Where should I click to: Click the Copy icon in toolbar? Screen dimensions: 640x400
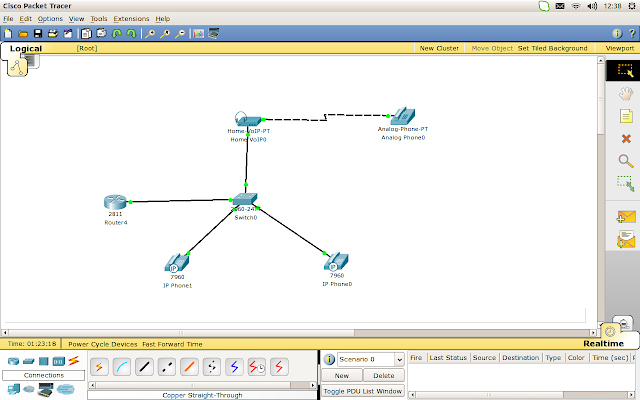pos(86,33)
